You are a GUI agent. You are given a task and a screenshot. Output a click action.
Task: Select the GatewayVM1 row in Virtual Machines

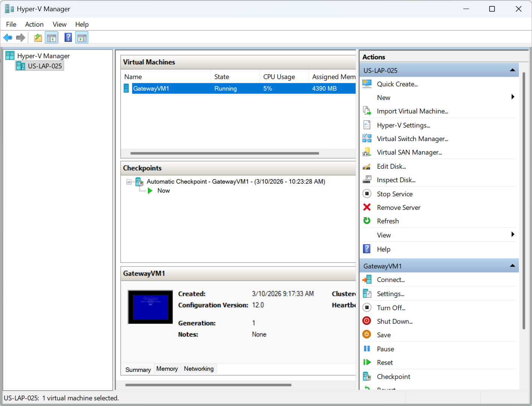point(239,89)
